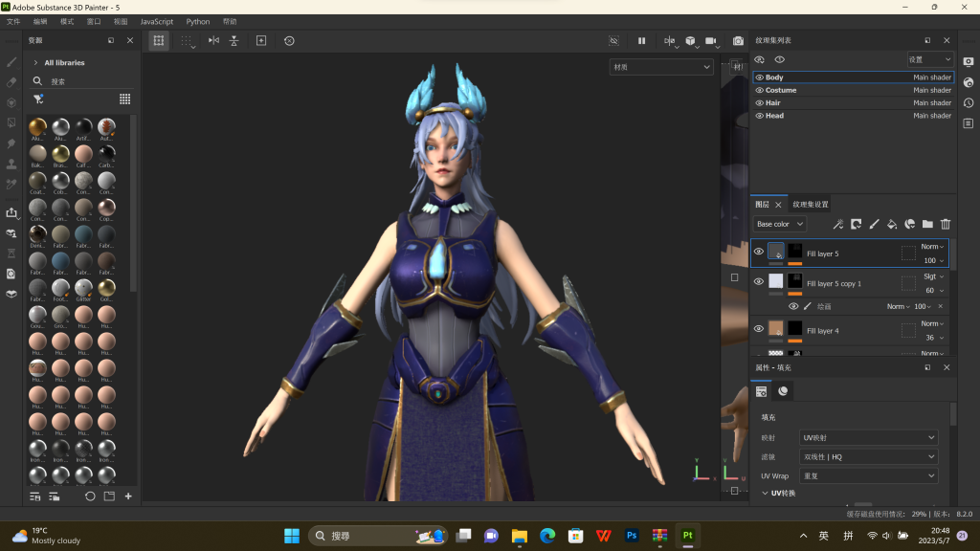Open the History clock sidebar icon
This screenshot has width=980, height=551.
tap(969, 103)
